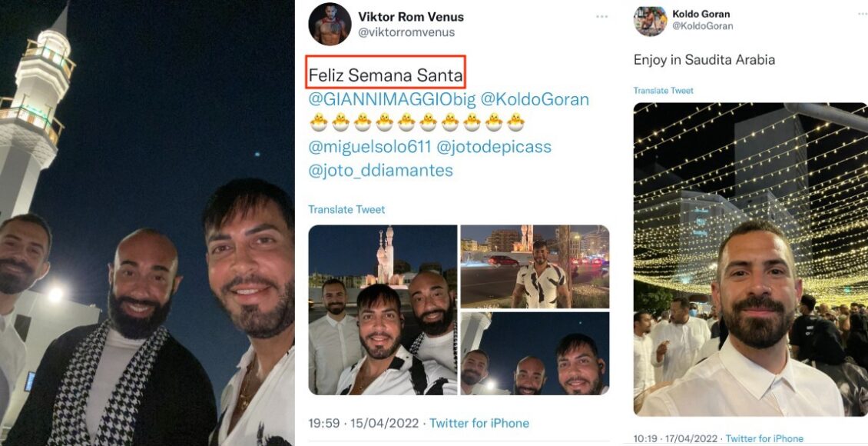This screenshot has height=446, width=868.
Task: Open the bottom-right selfie thumbnail
Action: coord(535,354)
